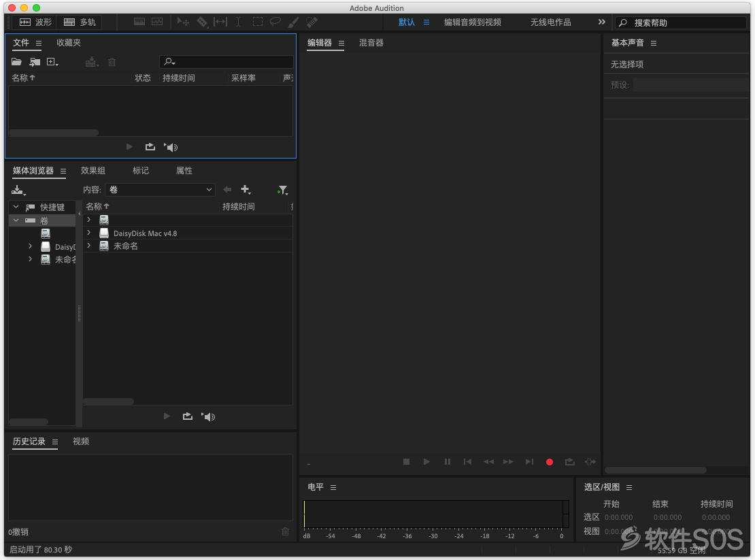Image resolution: width=755 pixels, height=560 pixels.
Task: Open the file type filter icon
Action: coord(283,191)
